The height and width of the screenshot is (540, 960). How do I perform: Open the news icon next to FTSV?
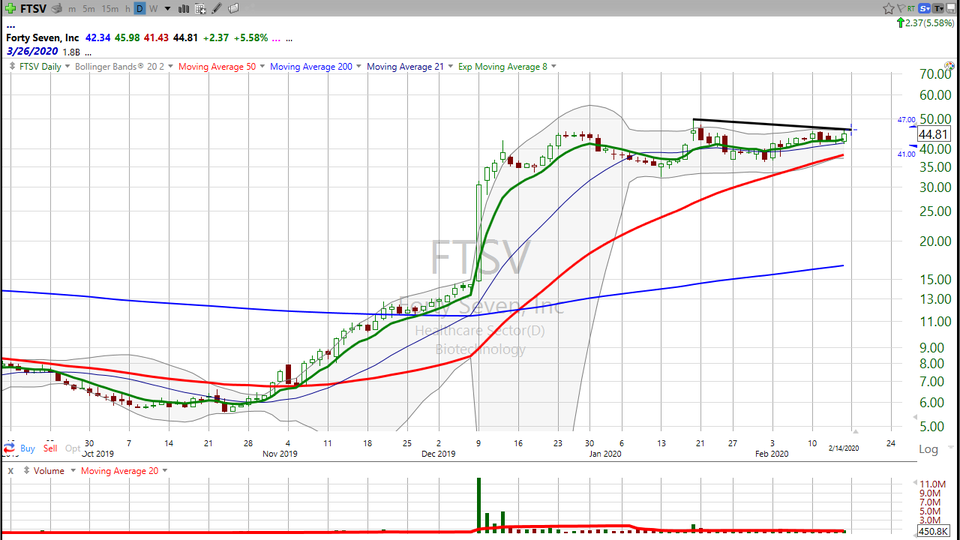coord(57,9)
